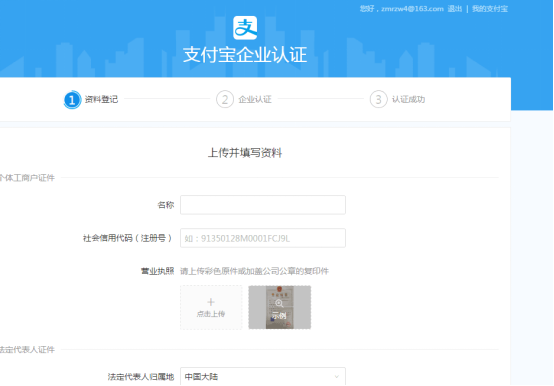
Task: Click the 点击上传 upload box text
Action: pyautogui.click(x=211, y=314)
